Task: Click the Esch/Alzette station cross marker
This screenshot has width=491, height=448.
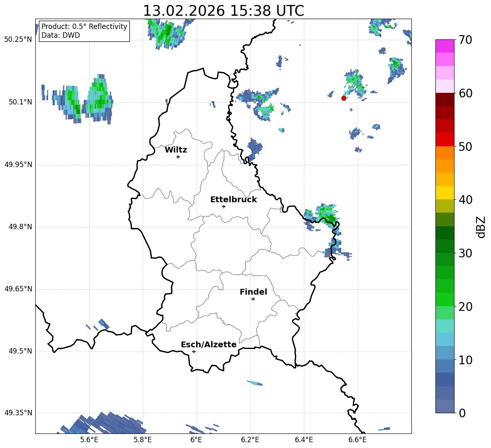Action: click(194, 351)
